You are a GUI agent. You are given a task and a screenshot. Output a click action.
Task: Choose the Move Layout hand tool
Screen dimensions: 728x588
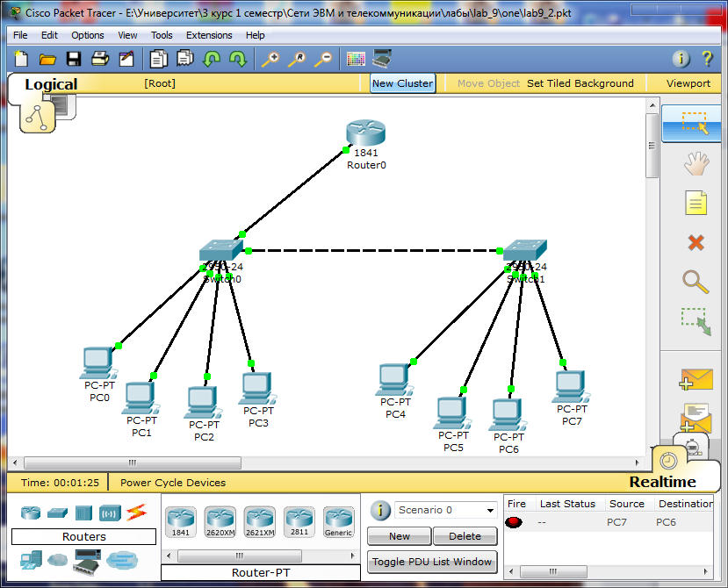pos(696,163)
